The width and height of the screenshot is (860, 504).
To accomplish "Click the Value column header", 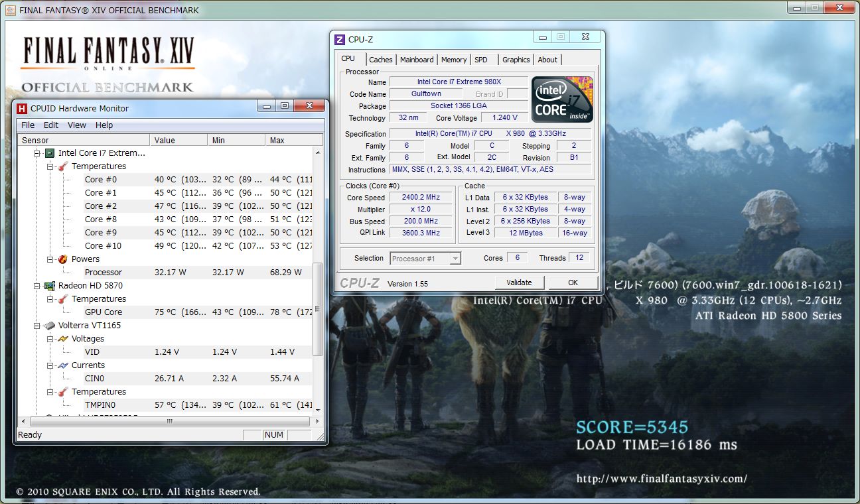I will 179,140.
